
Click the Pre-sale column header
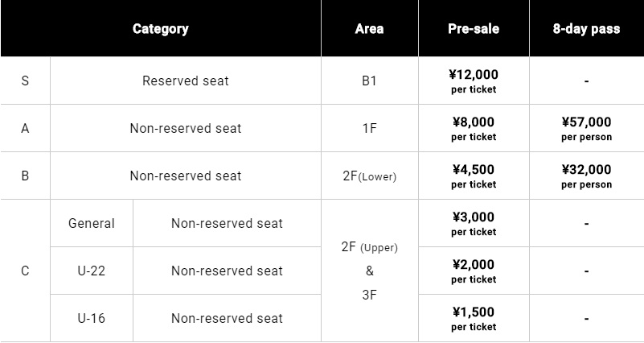474,29
